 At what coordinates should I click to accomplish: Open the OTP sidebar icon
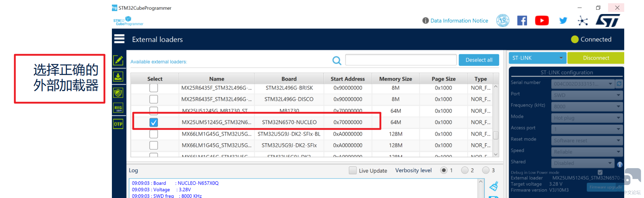pyautogui.click(x=118, y=124)
